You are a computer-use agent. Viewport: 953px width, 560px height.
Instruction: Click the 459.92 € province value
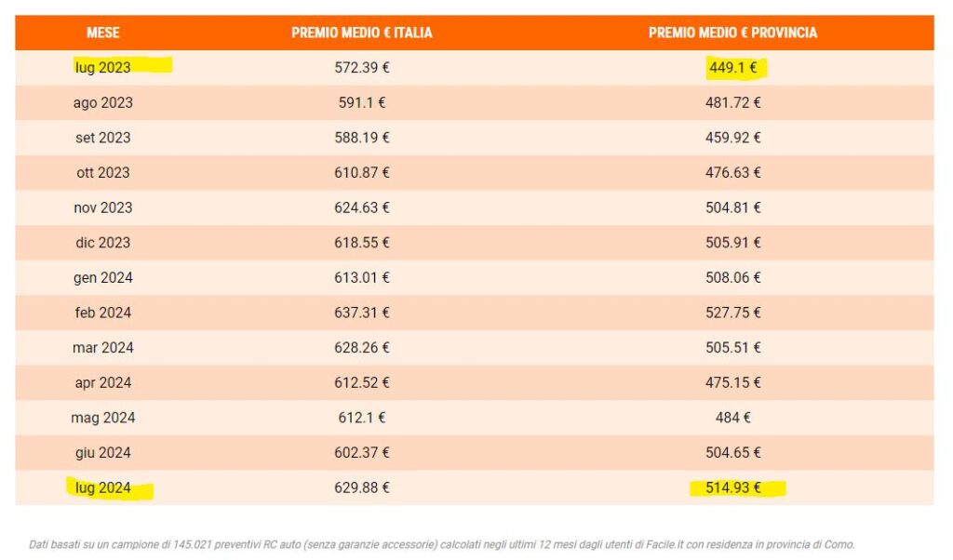pyautogui.click(x=733, y=138)
